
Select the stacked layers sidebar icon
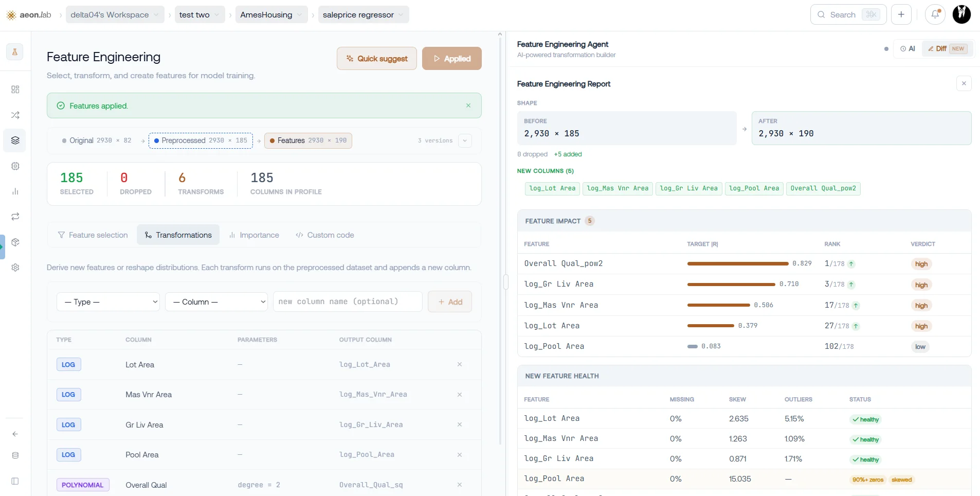[x=15, y=140]
